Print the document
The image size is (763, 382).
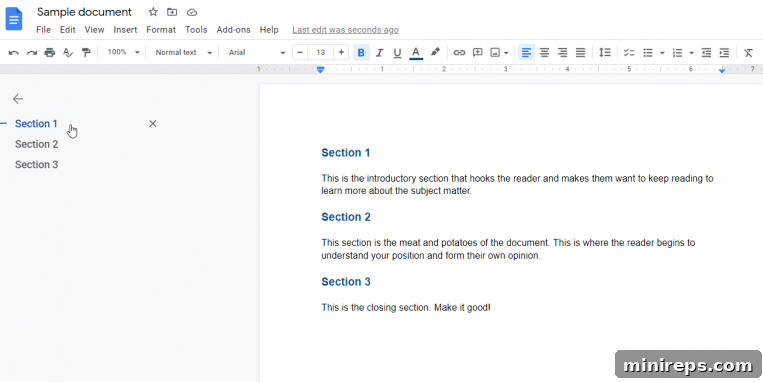point(50,53)
